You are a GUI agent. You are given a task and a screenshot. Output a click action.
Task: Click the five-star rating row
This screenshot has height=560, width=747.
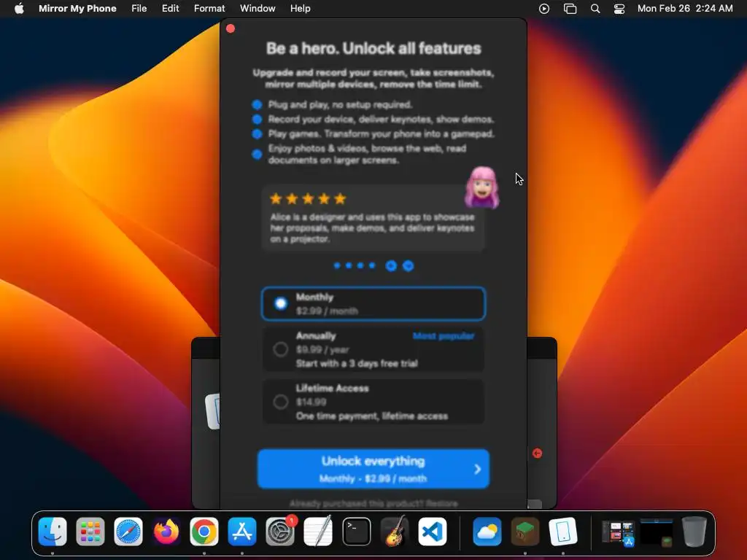pos(308,198)
